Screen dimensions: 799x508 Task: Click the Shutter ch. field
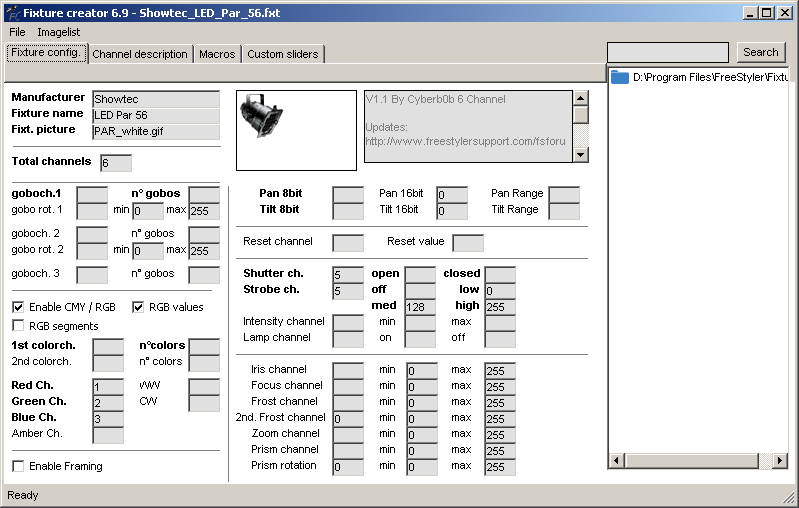point(348,275)
